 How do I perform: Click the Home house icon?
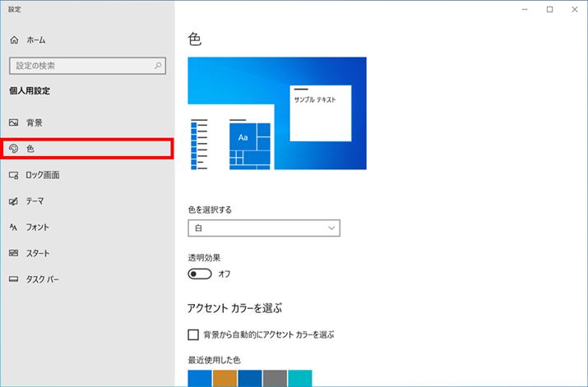coord(14,39)
